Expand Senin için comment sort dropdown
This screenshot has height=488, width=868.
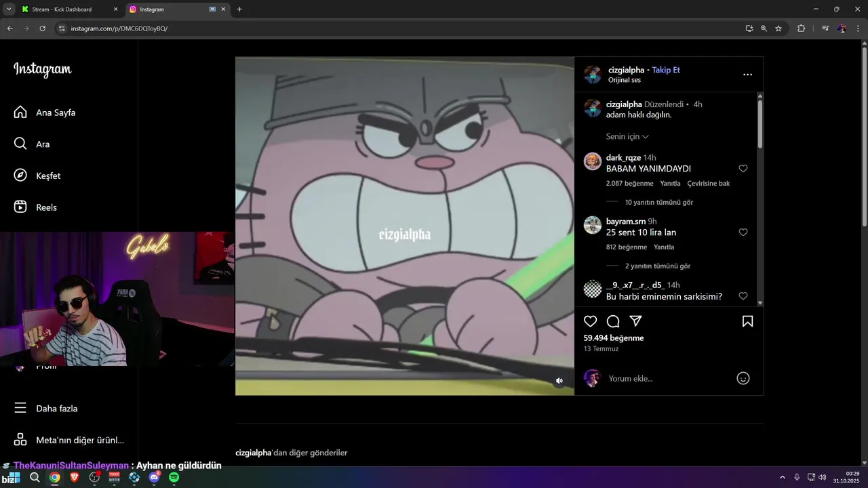[627, 136]
